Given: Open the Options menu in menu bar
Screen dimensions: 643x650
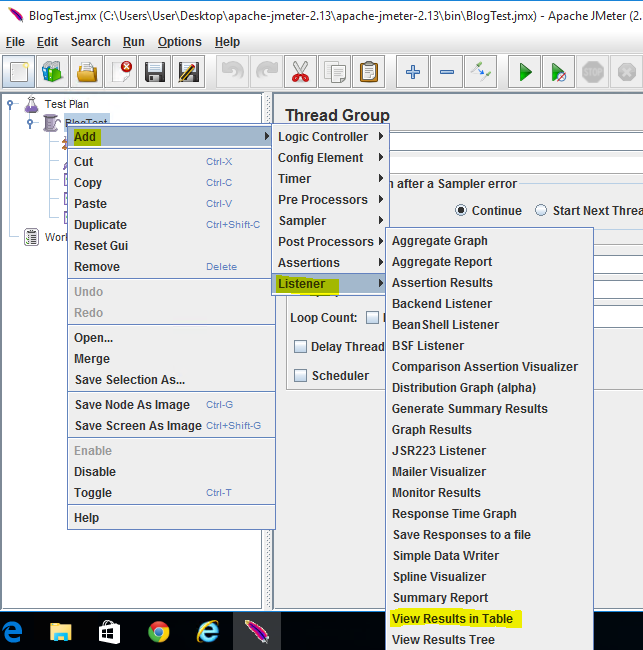Looking at the screenshot, I should (180, 42).
